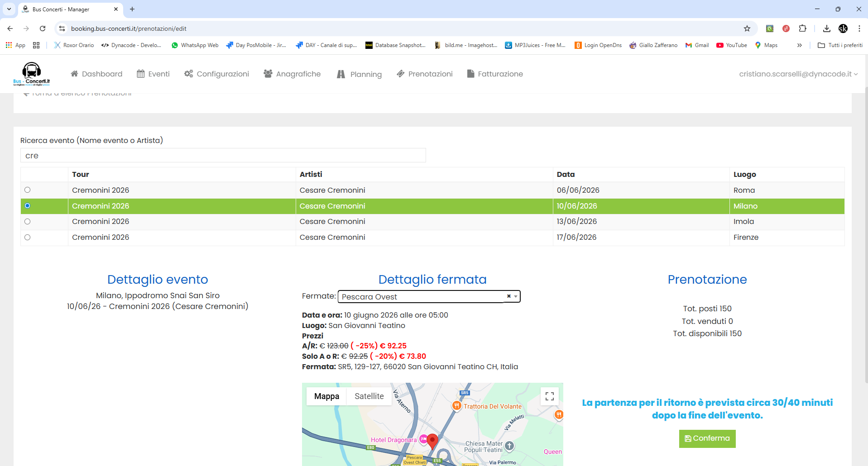The image size is (868, 466).
Task: Click the Trattoria Del Volante map marker
Action: [457, 406]
